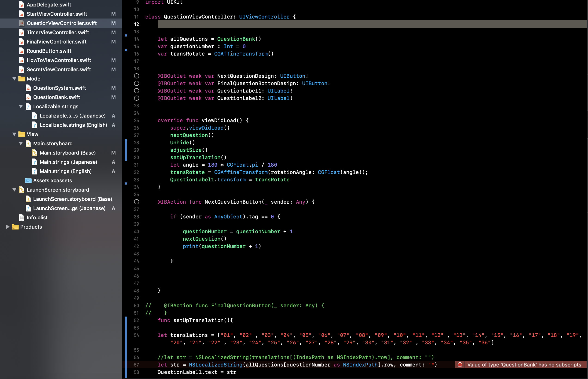Click the red error icon on line 57

[460, 365]
